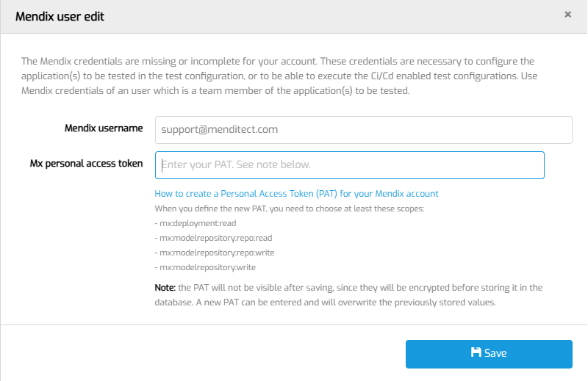588x381 pixels.
Task: Click into the Mx personal access token field
Action: pyautogui.click(x=349, y=165)
